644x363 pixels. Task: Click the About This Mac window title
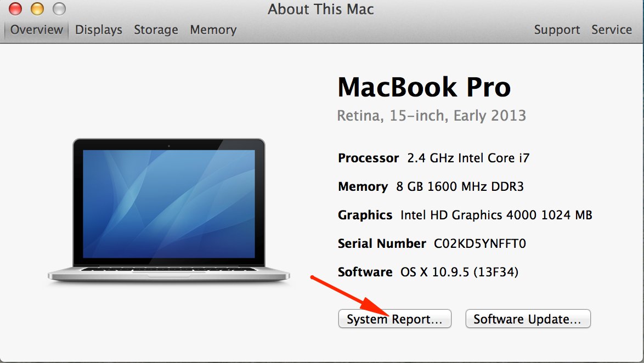click(x=321, y=9)
